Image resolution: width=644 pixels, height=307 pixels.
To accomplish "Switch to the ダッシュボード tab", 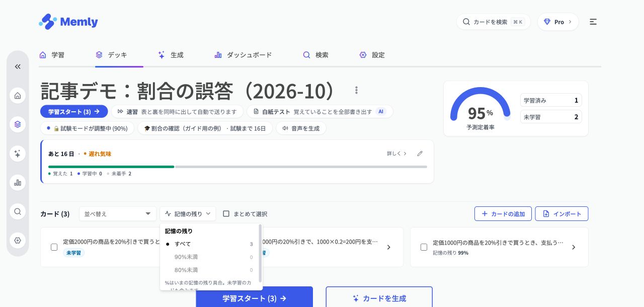I will tap(243, 55).
